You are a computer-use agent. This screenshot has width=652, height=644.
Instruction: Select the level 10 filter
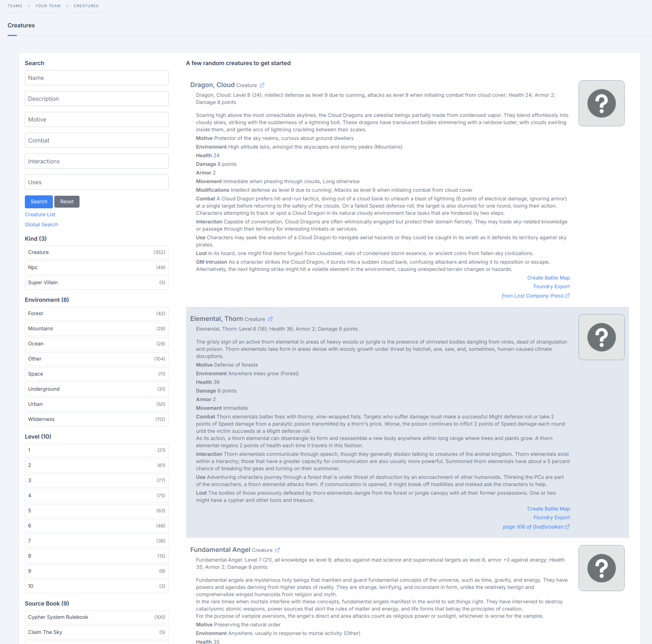pyautogui.click(x=96, y=586)
